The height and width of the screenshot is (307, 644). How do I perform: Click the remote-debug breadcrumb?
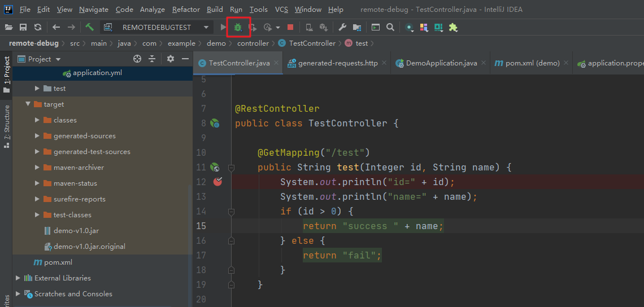point(34,43)
